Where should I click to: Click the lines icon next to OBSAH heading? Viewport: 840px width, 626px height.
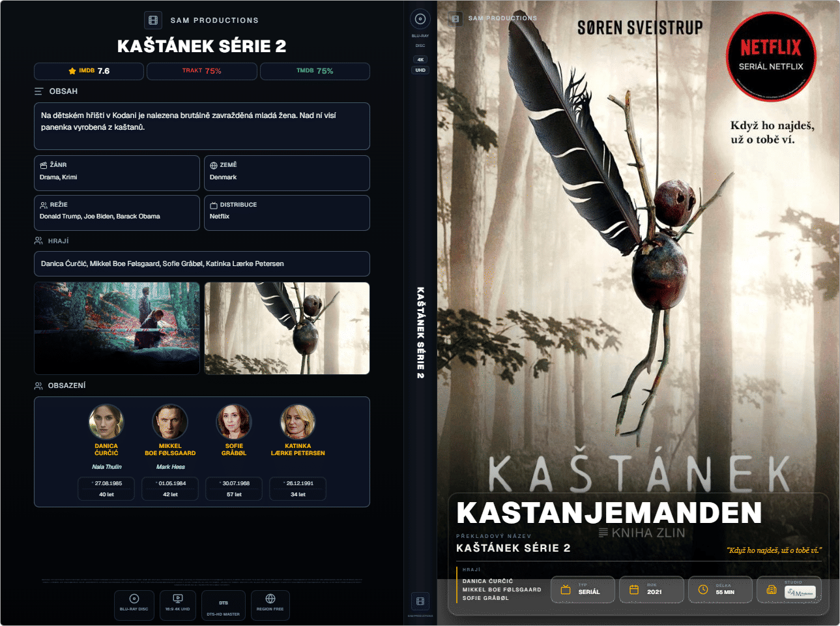point(39,91)
